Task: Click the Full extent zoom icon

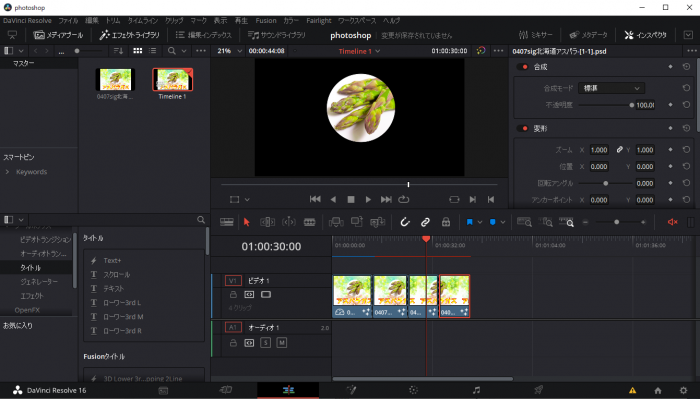Action: point(524,222)
